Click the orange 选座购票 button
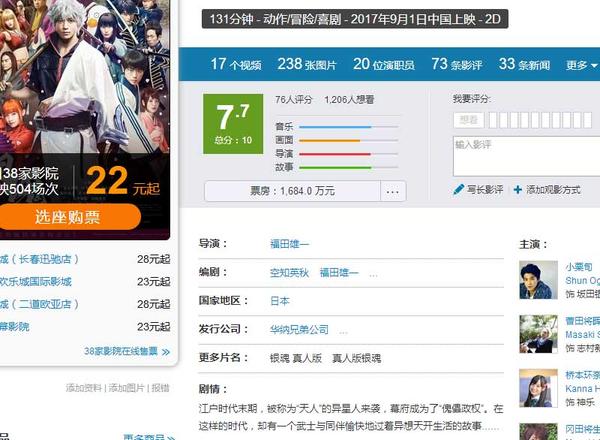 [68, 217]
